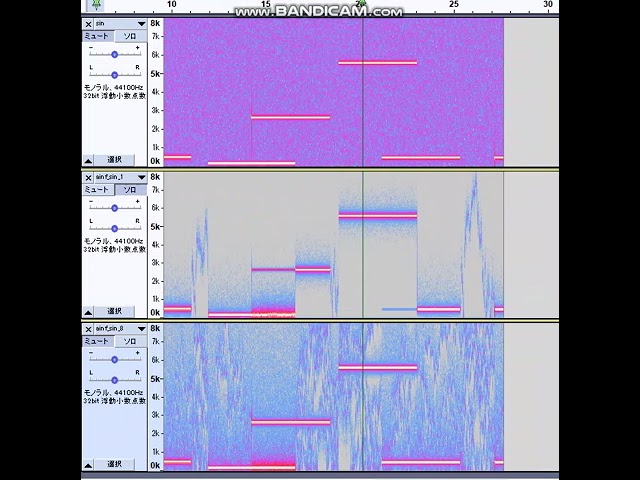640x480 pixels.
Task: Toggle ソロ (solo) on the sin track
Action: 130,36
